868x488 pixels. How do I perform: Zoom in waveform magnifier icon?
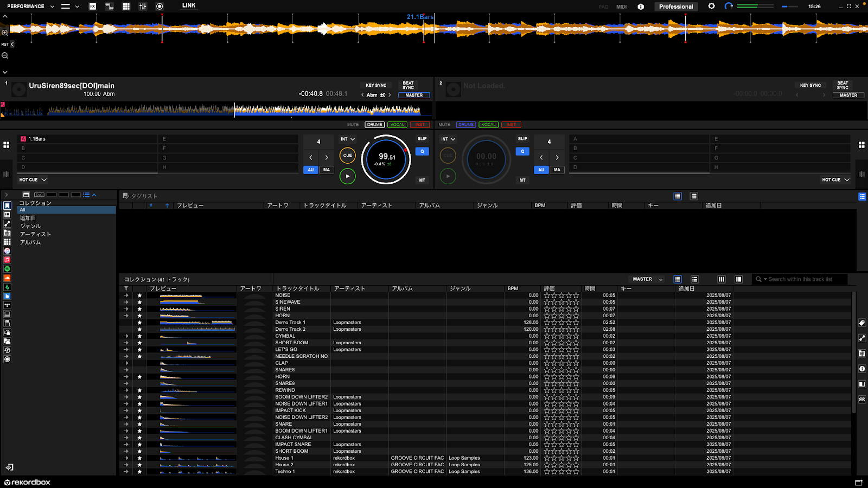click(5, 33)
